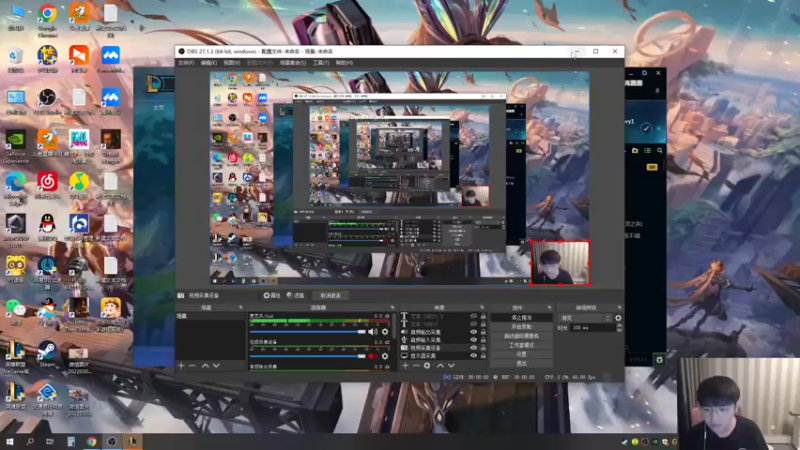
Task: Mute the 麦克风/Aux speaker icon
Action: [x=373, y=332]
